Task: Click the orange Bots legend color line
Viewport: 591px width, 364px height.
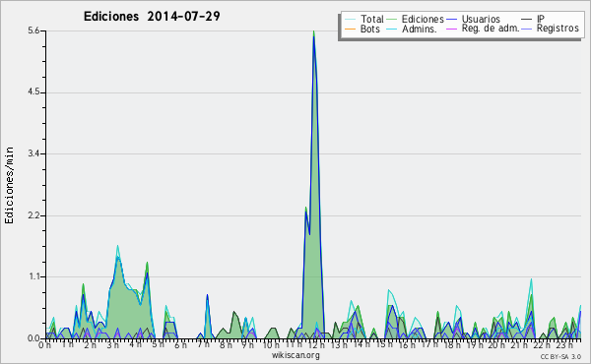Action: click(x=350, y=29)
